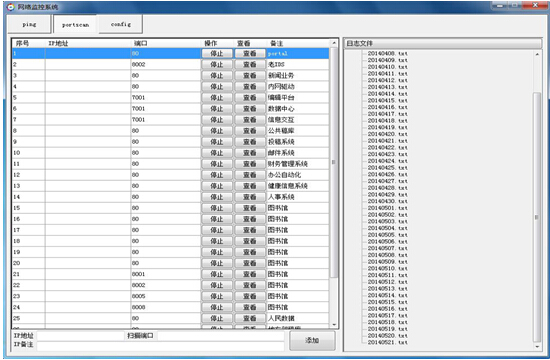
Task: Select remark cell 公共稿库 in row 8
Action: pyautogui.click(x=297, y=131)
